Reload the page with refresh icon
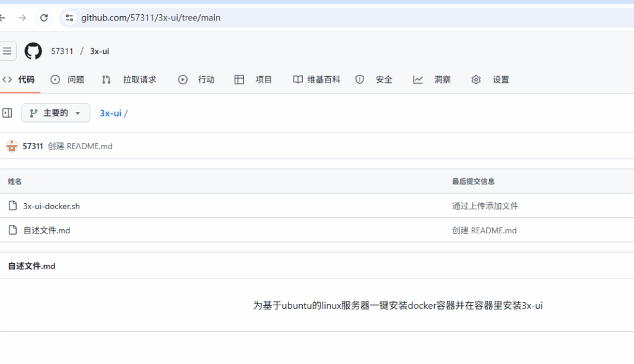This screenshot has height=364, width=634. 44,18
